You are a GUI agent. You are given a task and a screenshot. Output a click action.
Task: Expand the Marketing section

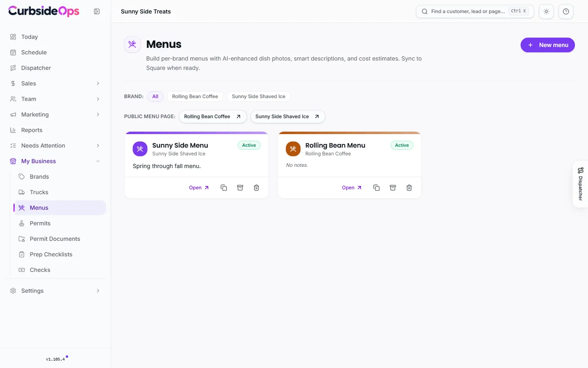(55, 114)
